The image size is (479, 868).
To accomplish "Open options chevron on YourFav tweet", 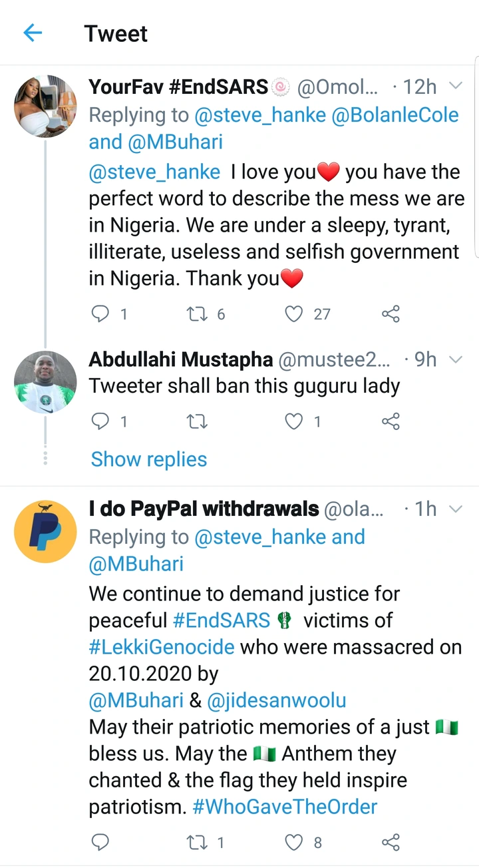I will pyautogui.click(x=456, y=86).
